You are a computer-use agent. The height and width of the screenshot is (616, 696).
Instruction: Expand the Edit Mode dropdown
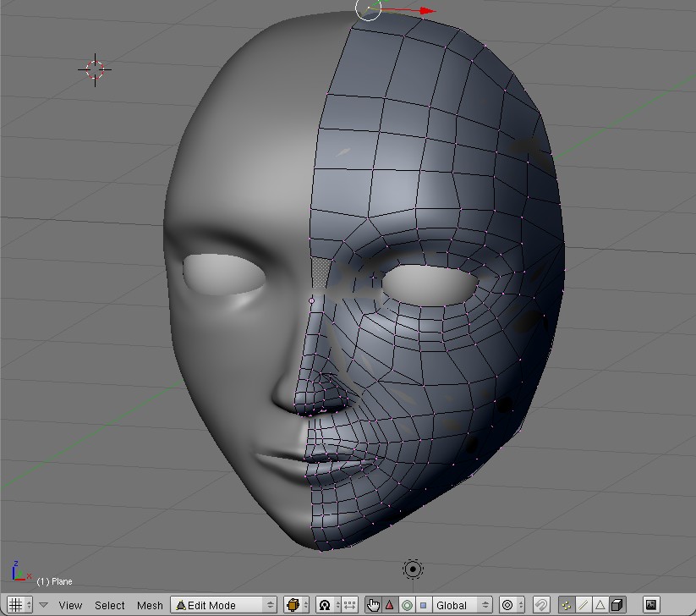tap(224, 605)
